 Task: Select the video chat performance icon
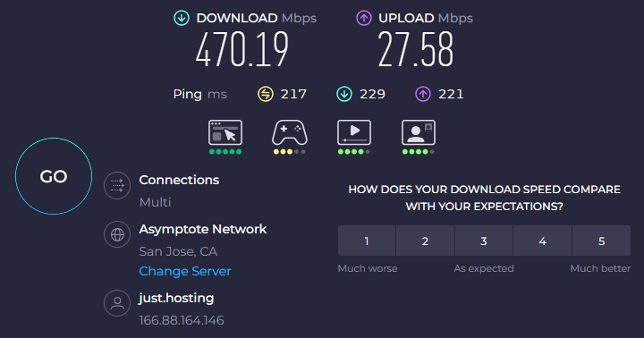(x=419, y=132)
